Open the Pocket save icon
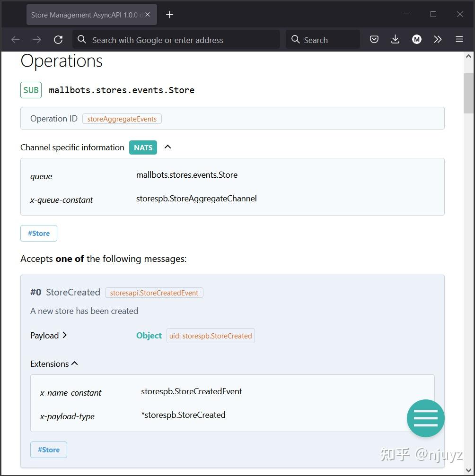Image resolution: width=475 pixels, height=476 pixels. pyautogui.click(x=374, y=40)
